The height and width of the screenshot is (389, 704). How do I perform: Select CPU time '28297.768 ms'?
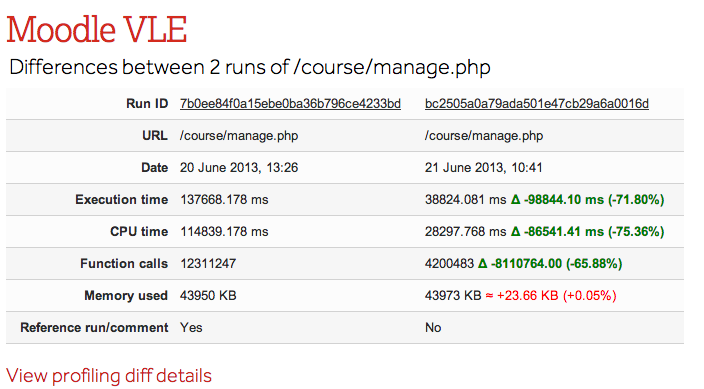pyautogui.click(x=466, y=231)
